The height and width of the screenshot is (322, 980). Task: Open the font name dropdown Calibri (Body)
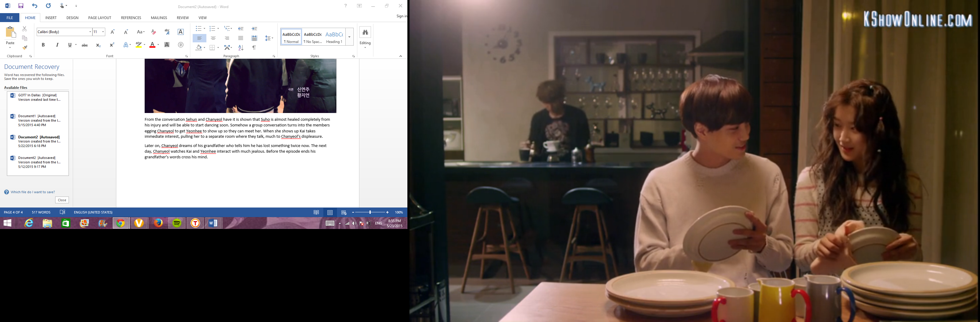click(x=90, y=32)
